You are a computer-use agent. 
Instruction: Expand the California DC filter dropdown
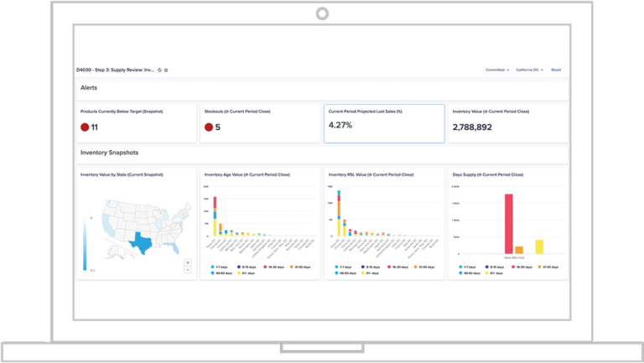[x=529, y=70]
